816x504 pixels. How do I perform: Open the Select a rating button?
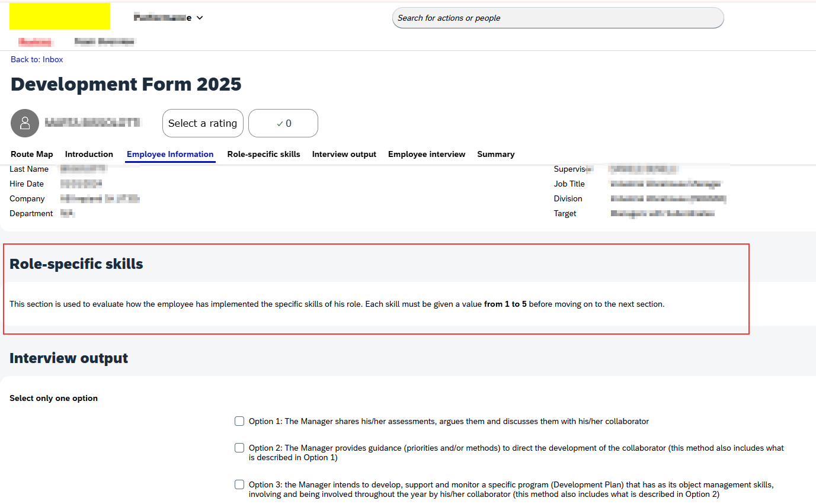(203, 123)
